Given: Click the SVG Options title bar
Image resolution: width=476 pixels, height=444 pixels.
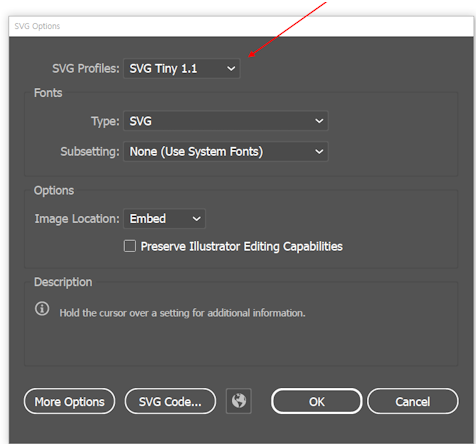Looking at the screenshot, I should pyautogui.click(x=241, y=26).
